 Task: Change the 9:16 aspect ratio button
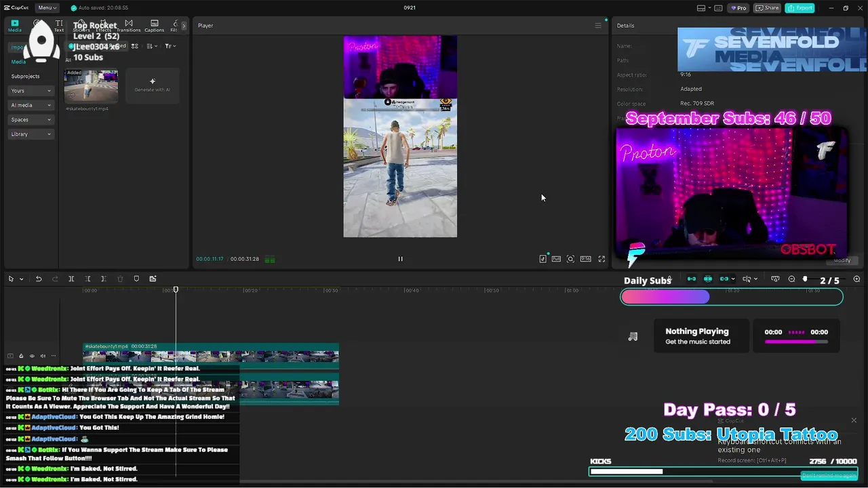[585, 259]
